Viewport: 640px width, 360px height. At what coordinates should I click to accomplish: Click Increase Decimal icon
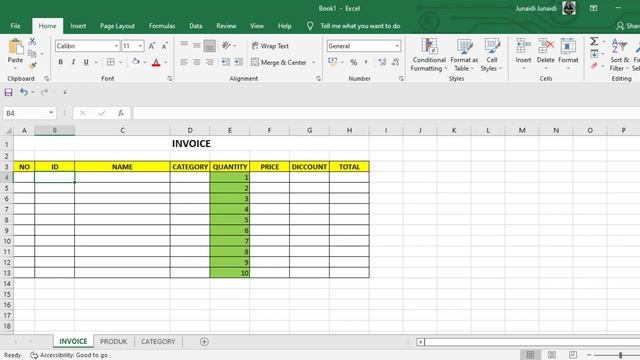coord(382,62)
